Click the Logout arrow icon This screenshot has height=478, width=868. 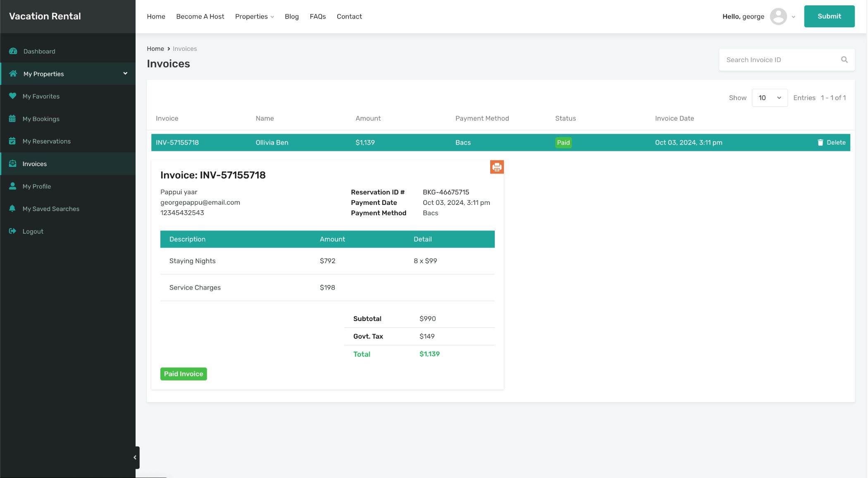[x=12, y=231]
